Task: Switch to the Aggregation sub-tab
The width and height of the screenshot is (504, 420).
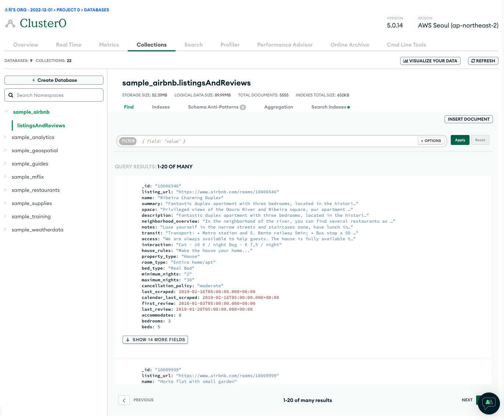Action: [279, 107]
